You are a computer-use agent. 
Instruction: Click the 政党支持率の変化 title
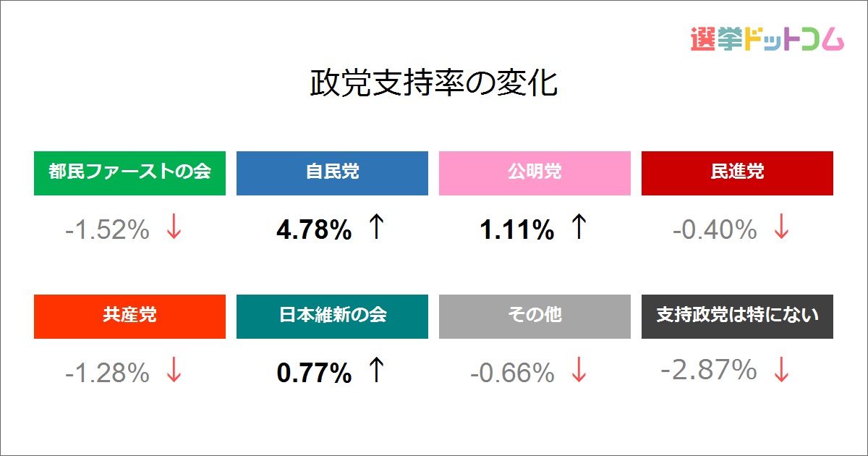click(x=434, y=84)
